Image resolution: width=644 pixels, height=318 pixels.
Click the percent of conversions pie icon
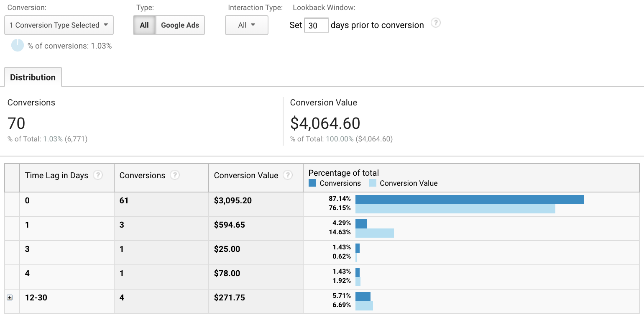[18, 45]
